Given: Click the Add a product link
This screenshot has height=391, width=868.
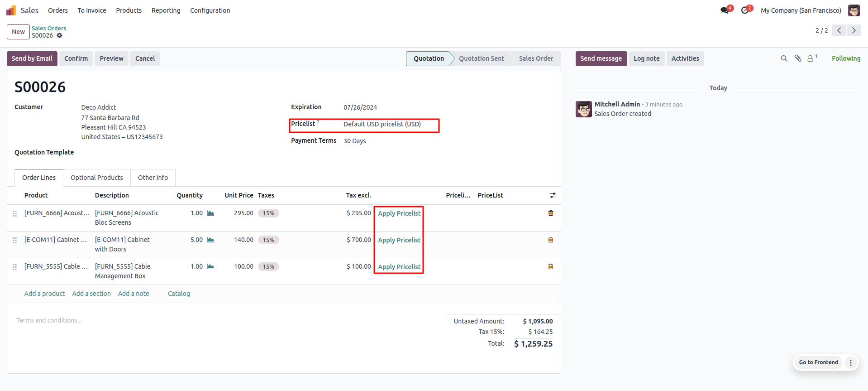Looking at the screenshot, I should tap(44, 294).
